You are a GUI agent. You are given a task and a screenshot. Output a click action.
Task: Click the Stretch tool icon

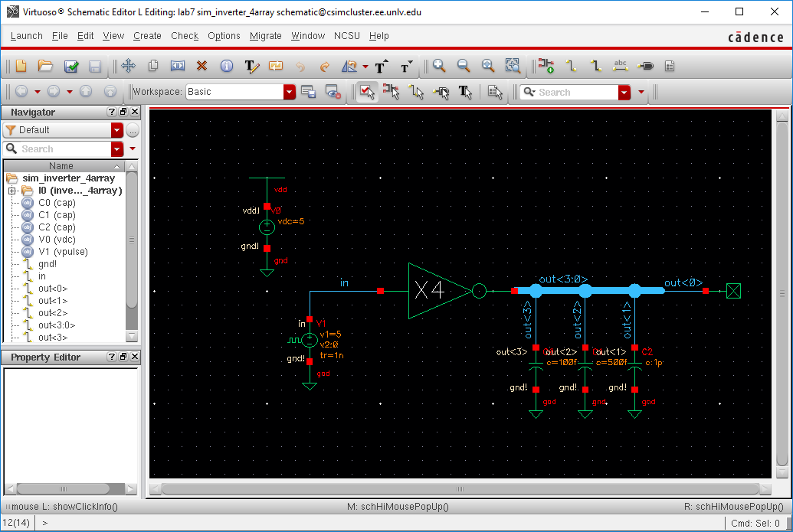point(178,67)
